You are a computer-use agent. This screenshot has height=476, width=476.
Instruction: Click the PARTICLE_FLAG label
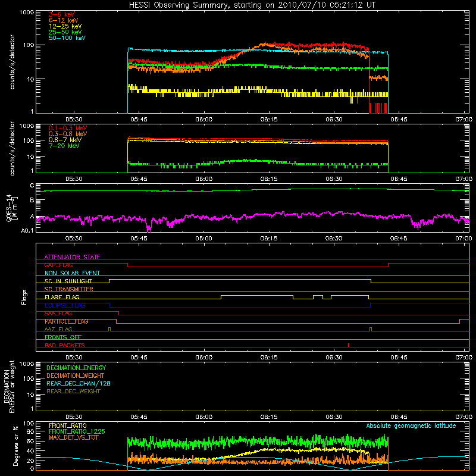[x=67, y=321]
